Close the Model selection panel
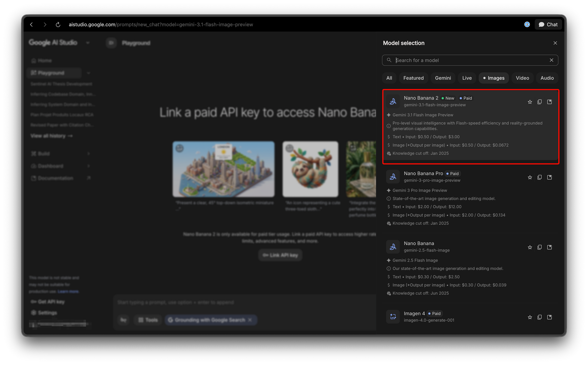Image resolution: width=588 pixels, height=365 pixels. pyautogui.click(x=555, y=43)
